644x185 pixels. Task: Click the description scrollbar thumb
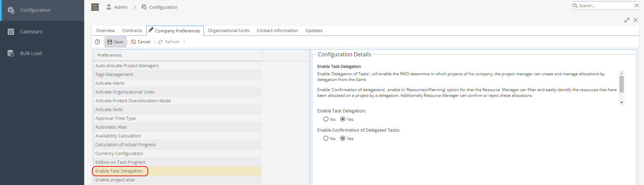click(x=621, y=84)
